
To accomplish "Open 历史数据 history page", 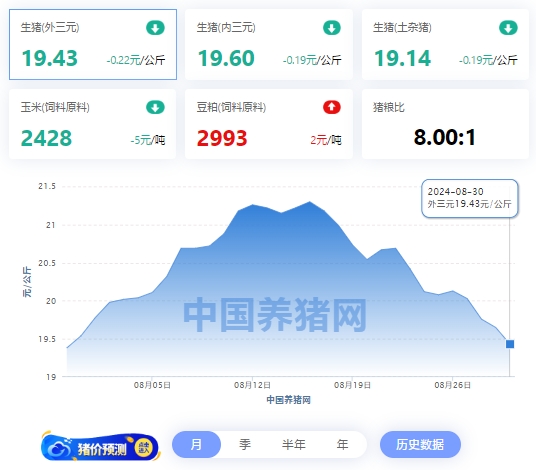I will 420,444.
